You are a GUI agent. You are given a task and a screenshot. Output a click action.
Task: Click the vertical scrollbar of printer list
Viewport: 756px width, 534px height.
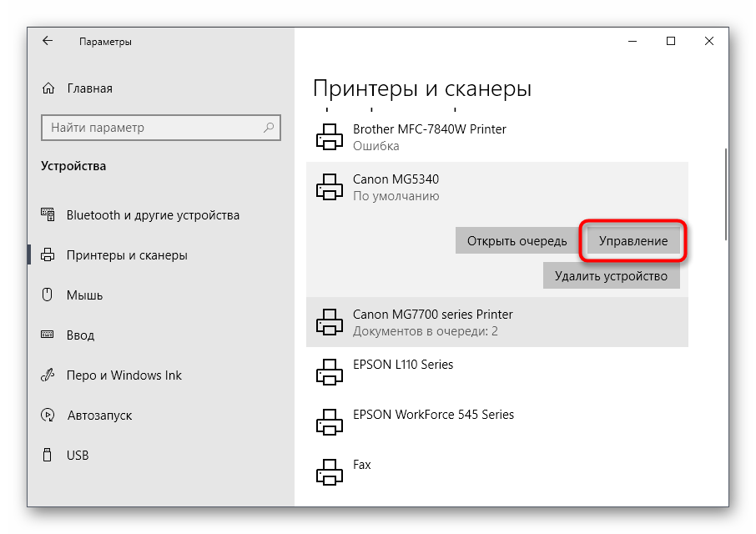pos(725,194)
